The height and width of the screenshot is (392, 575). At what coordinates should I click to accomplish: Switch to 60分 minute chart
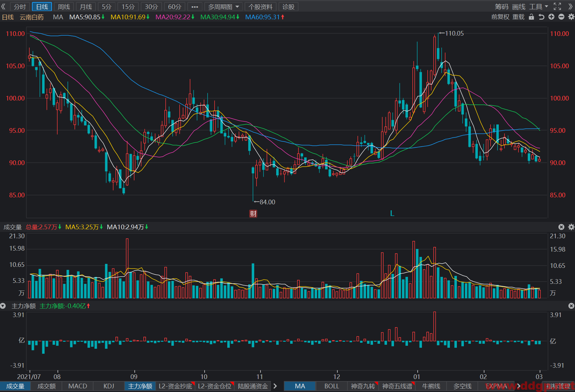tap(175, 7)
